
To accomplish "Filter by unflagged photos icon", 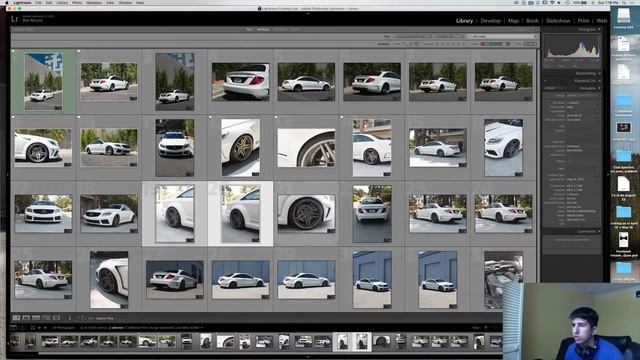I will coord(411,44).
